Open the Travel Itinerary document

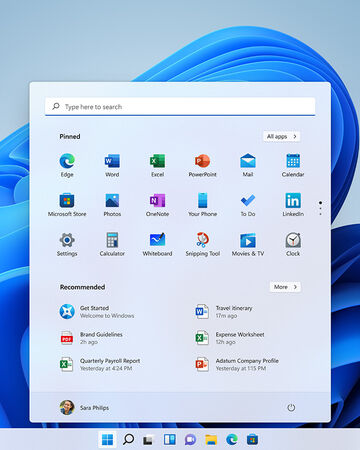tap(224, 312)
